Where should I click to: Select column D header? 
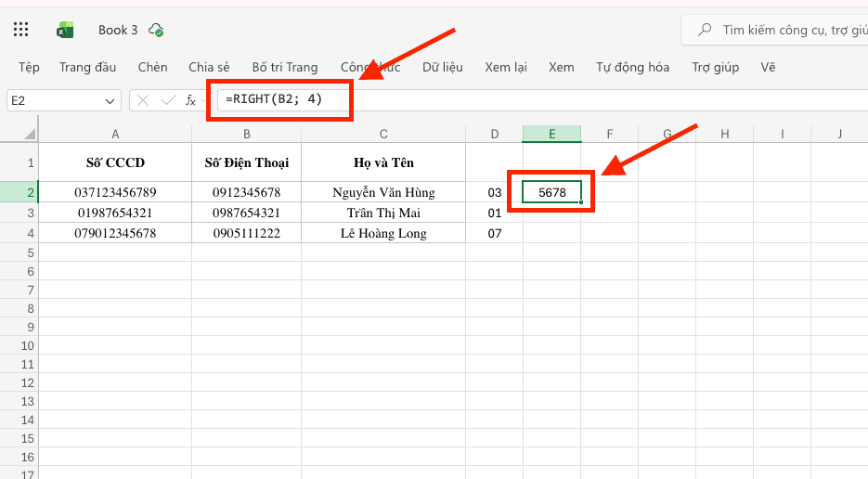click(494, 134)
